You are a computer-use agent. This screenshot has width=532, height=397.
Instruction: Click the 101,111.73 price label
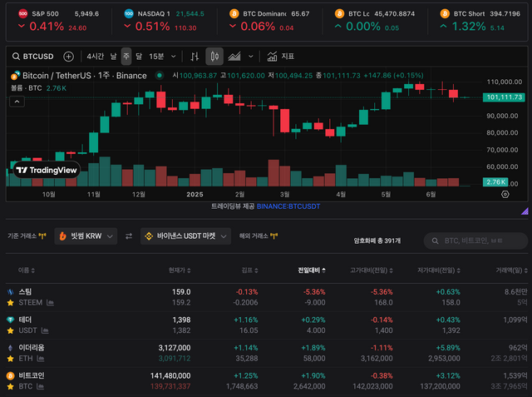click(505, 97)
